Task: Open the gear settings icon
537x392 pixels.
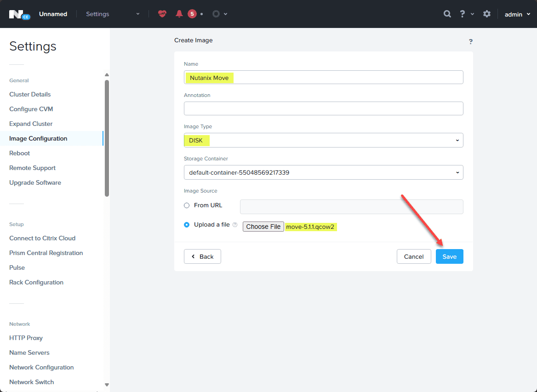Action: (x=486, y=14)
